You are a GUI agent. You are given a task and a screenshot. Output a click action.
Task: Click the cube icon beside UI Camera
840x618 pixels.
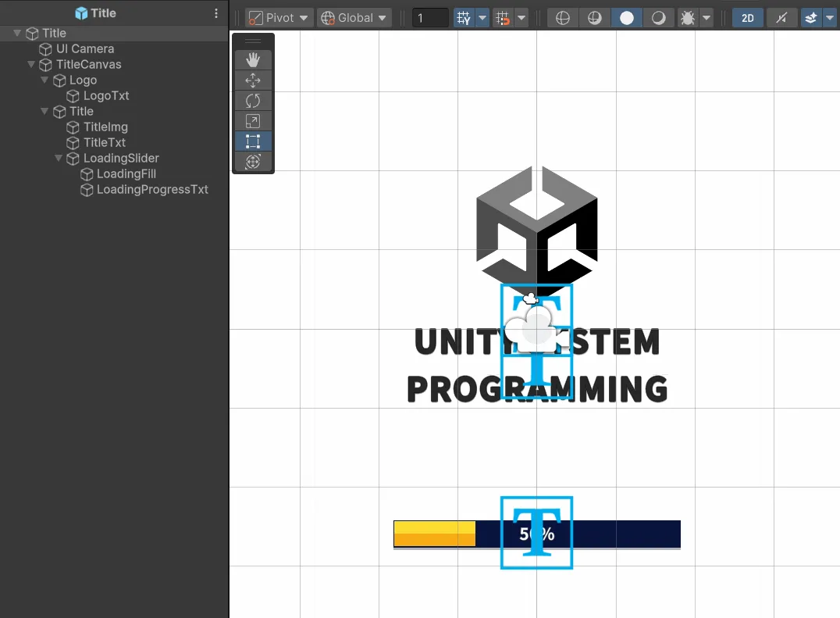click(45, 49)
